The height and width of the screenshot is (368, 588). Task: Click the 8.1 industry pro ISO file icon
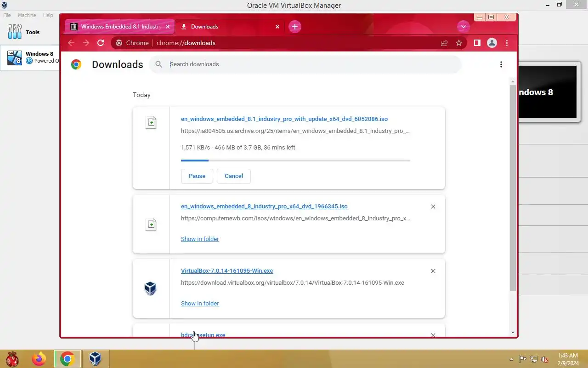click(x=151, y=123)
